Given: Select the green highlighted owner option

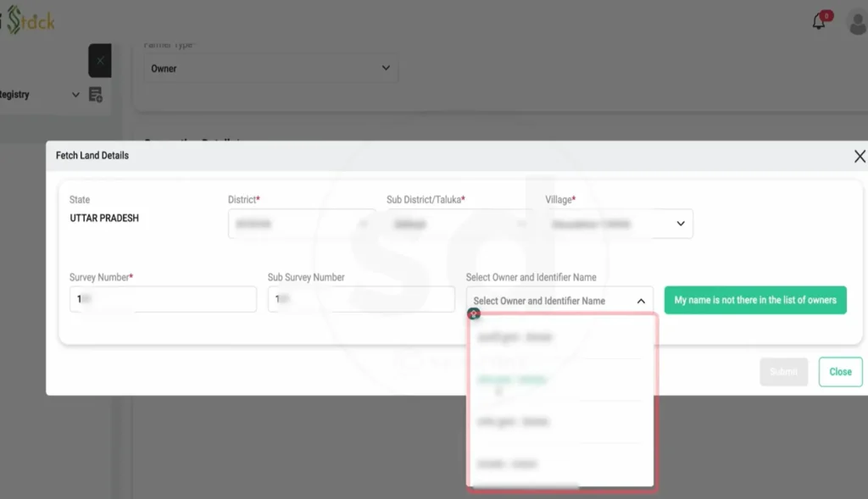Looking at the screenshot, I should pyautogui.click(x=559, y=380).
